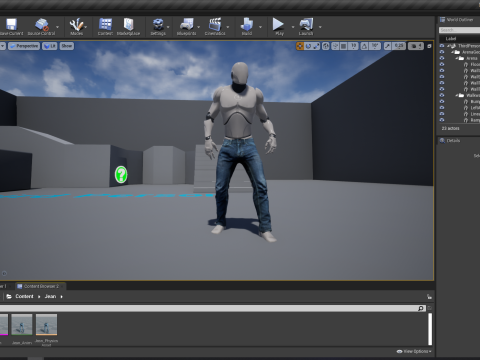Open the Build options dropdown arrow

tap(260, 27)
